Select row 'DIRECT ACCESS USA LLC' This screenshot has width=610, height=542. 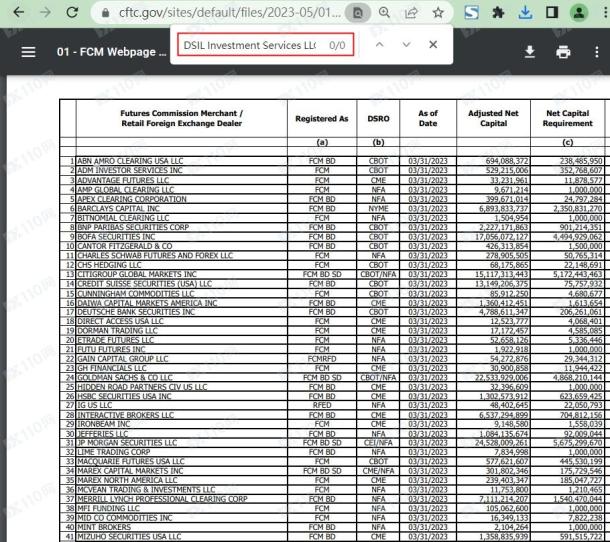coord(332,321)
